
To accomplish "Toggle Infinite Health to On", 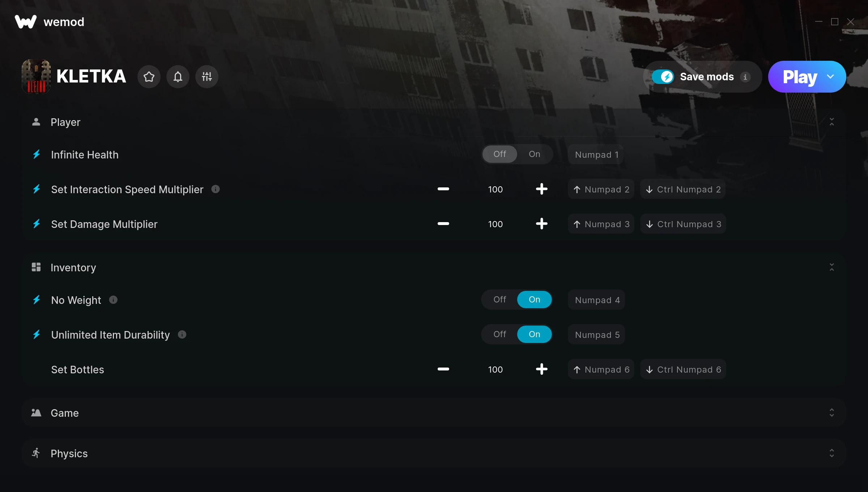I will [x=534, y=154].
